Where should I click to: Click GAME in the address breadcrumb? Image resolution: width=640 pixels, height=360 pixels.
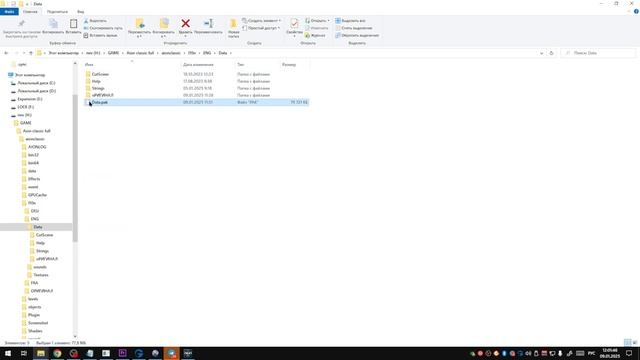tap(113, 53)
